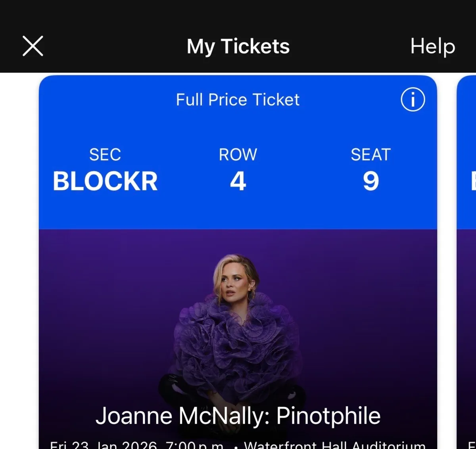This screenshot has width=476, height=449.
Task: Open Help from the top bar
Action: pos(432,46)
